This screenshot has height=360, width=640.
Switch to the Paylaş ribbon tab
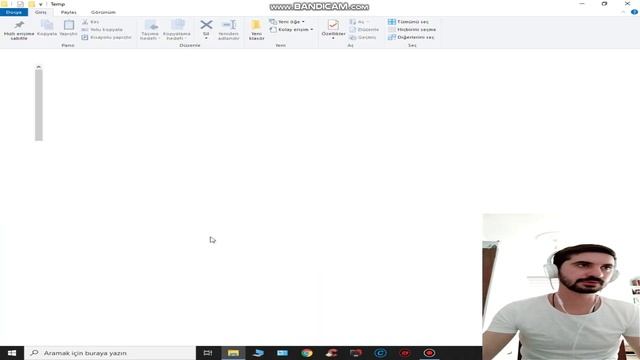click(x=69, y=12)
